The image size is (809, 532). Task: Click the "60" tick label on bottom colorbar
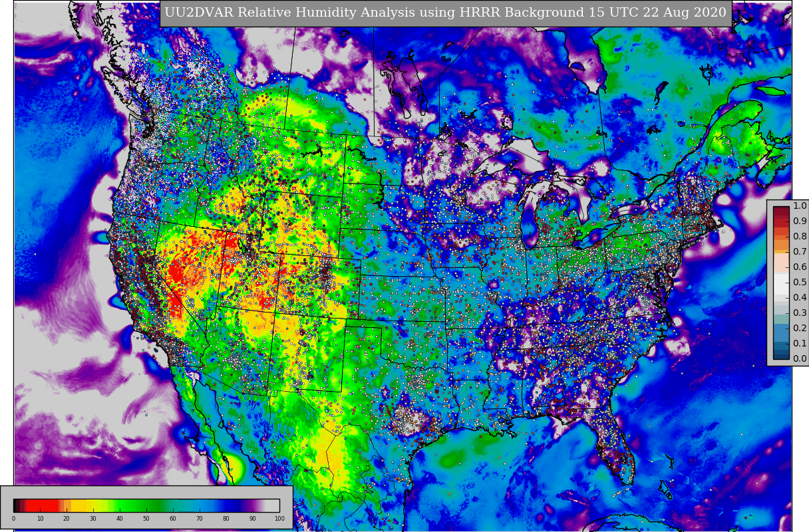[173, 519]
